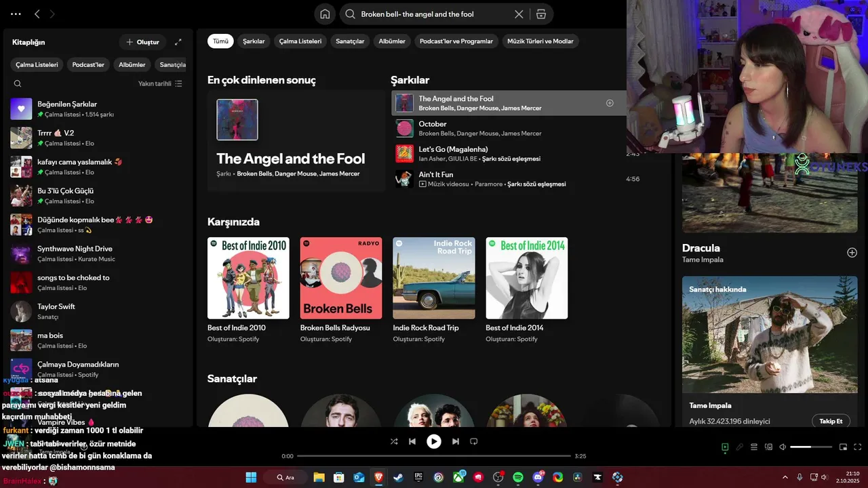Filter library by Çalma Listeleri chip

37,65
